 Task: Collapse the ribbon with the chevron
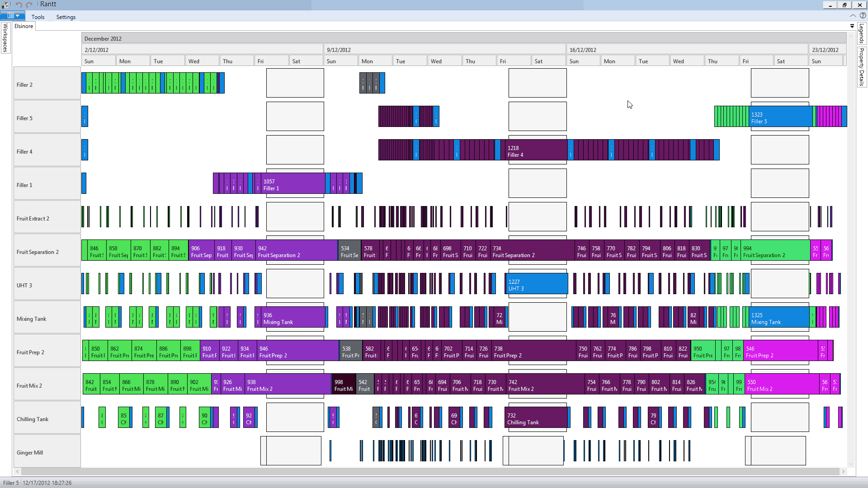point(853,15)
